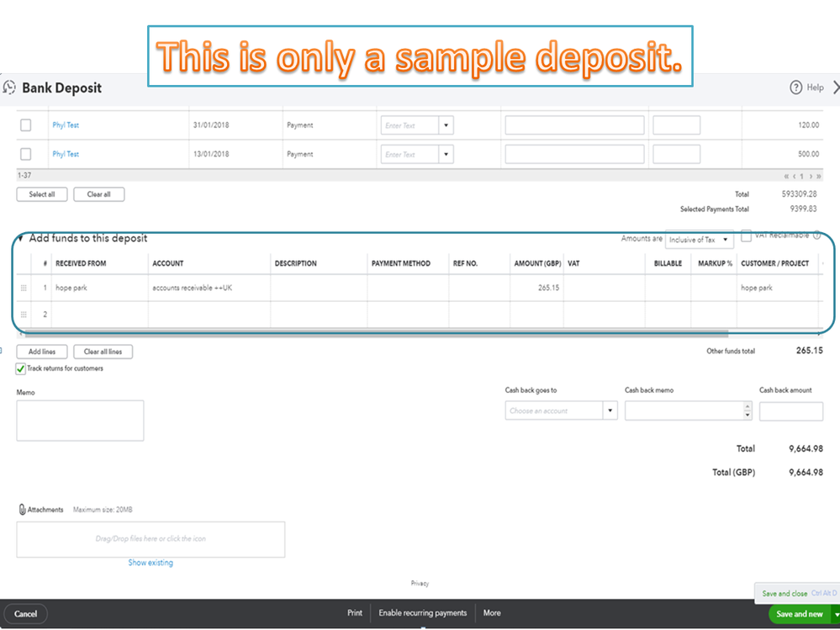Grab row 2 drag handle icon
840x630 pixels.
click(24, 315)
